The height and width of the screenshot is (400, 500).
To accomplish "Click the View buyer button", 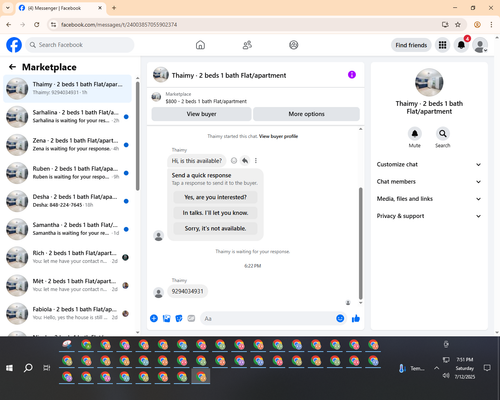I will click(201, 114).
